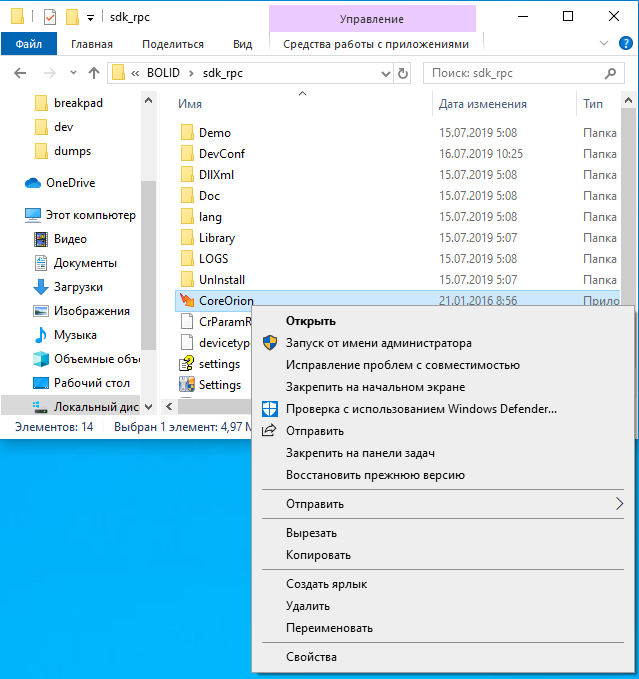Switch to the Поделиться ribbon tab
The image size is (639, 679).
tap(173, 44)
